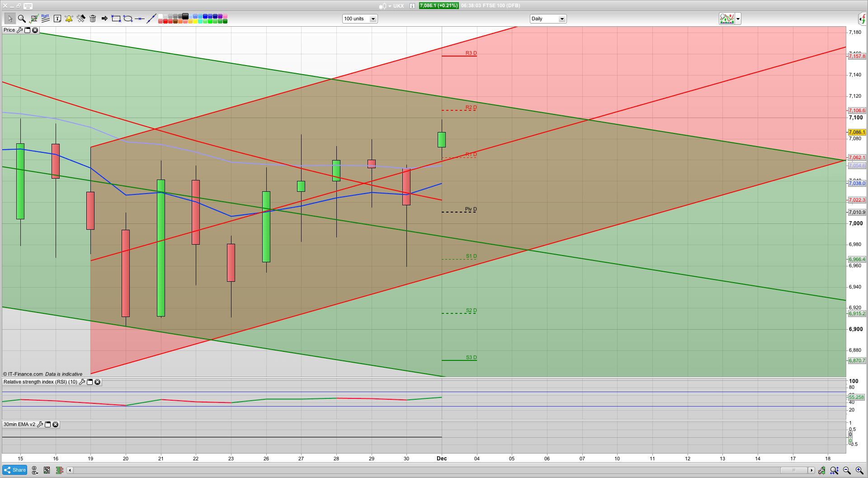
Task: Select the magnifying glass zoom tool
Action: (22, 19)
